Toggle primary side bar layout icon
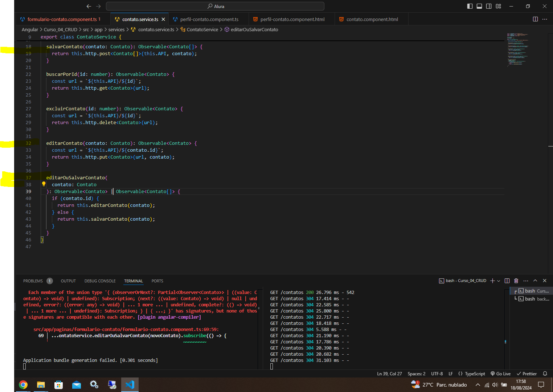The width and height of the screenshot is (553, 392). click(470, 6)
